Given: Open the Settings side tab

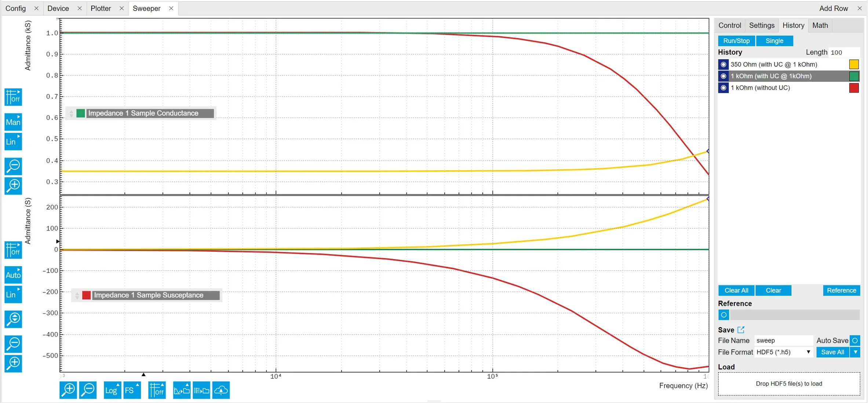Looking at the screenshot, I should pyautogui.click(x=762, y=25).
